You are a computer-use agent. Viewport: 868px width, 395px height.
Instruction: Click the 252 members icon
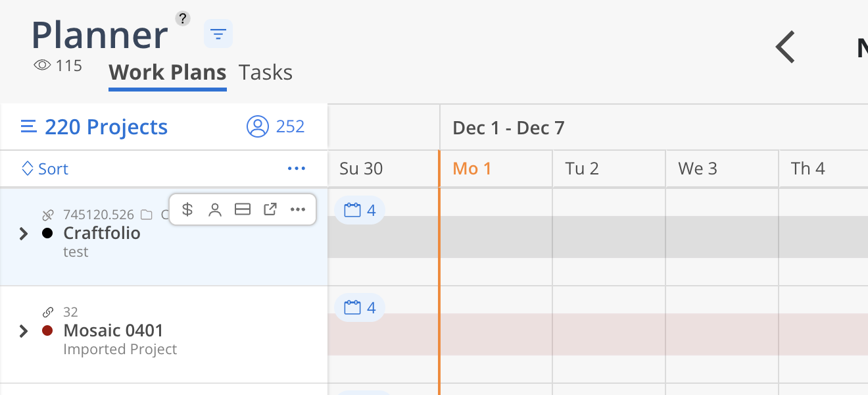tap(258, 126)
